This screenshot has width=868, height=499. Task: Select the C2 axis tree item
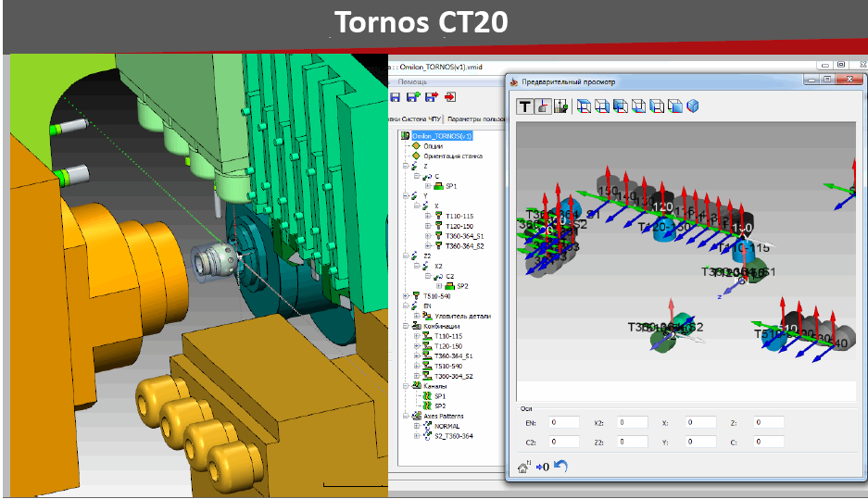[x=449, y=276]
